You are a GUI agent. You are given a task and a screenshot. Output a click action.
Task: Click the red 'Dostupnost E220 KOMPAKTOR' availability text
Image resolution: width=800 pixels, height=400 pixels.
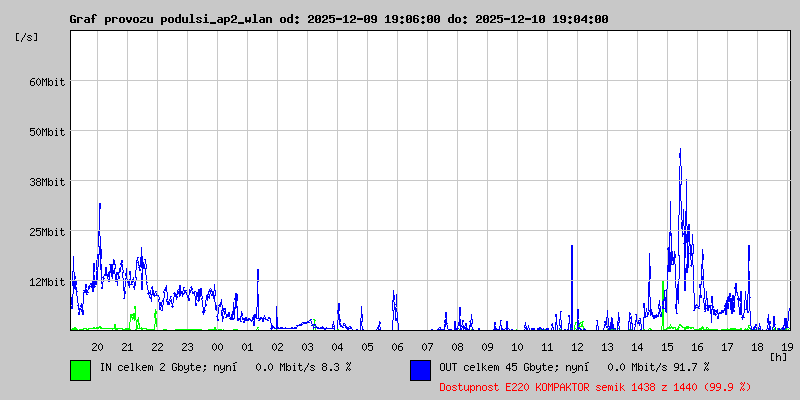tap(595, 387)
